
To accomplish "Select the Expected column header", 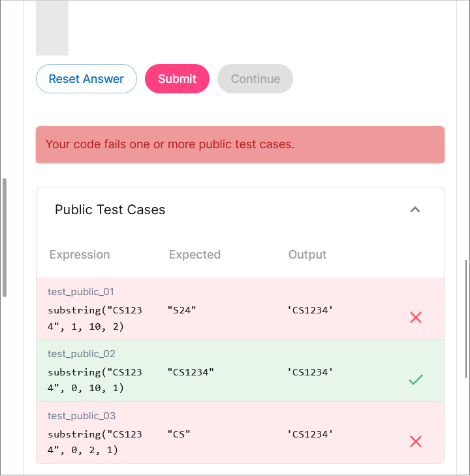I will click(195, 255).
